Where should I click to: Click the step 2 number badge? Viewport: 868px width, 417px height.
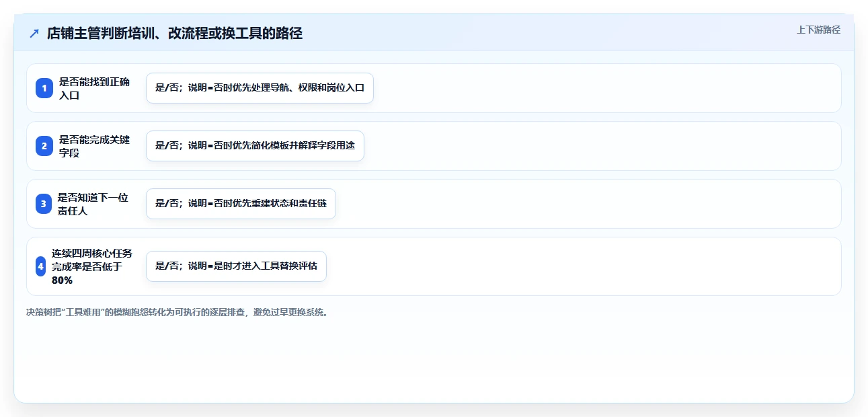tap(44, 146)
